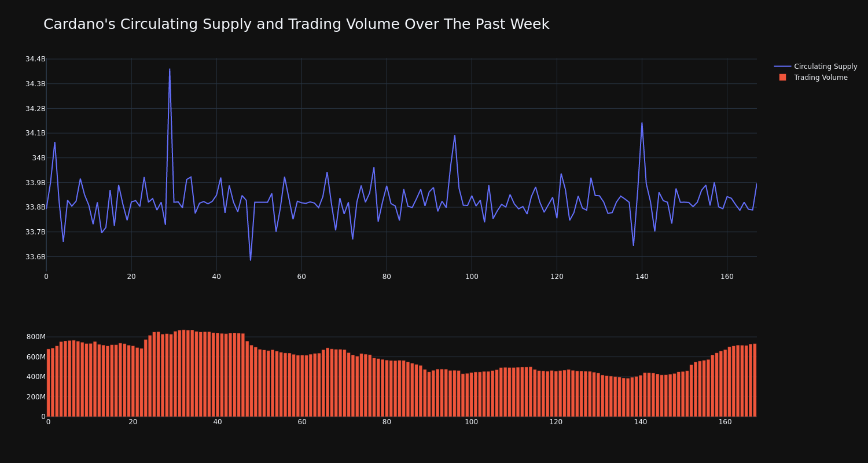868x463 pixels.
Task: Click the 800M volume axis label
Action: [35, 337]
